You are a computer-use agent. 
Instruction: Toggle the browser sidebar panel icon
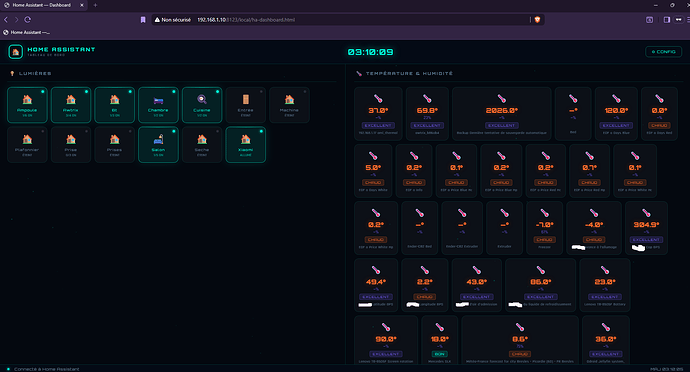(667, 20)
